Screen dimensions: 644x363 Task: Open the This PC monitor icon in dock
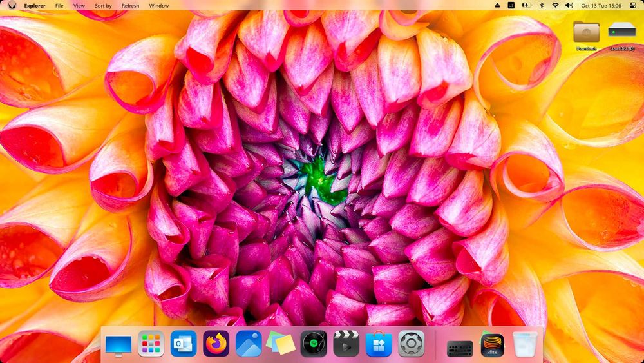point(118,344)
